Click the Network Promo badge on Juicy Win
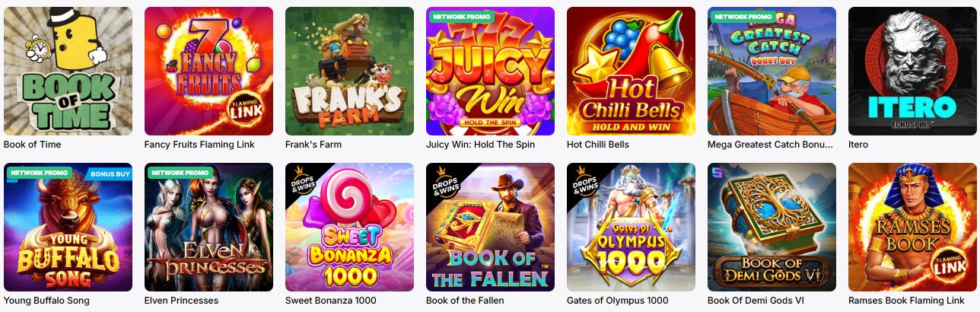Image resolution: width=980 pixels, height=312 pixels. (x=460, y=16)
